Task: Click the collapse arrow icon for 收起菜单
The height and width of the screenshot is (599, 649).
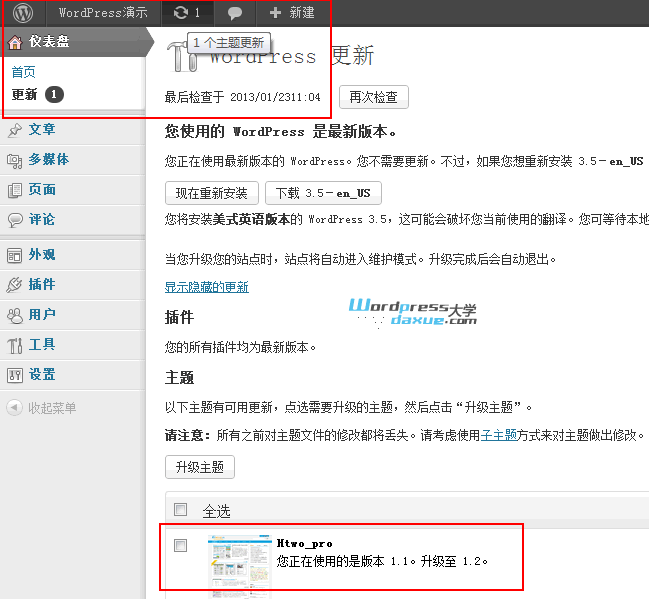Action: click(14, 408)
